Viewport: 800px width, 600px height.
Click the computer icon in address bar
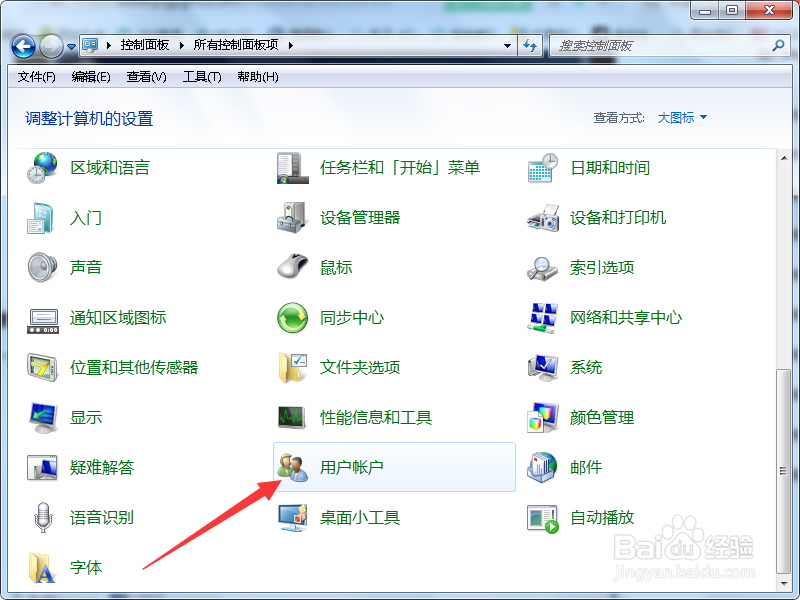(90, 45)
